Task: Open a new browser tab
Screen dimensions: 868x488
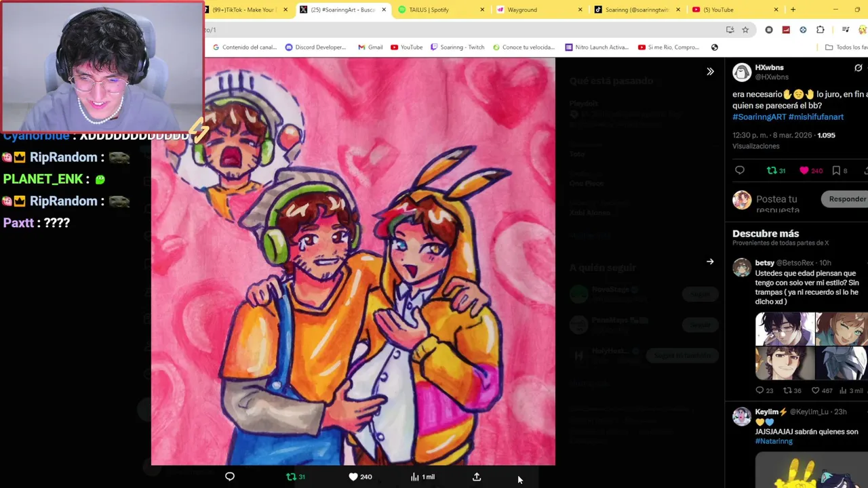Action: (x=793, y=9)
